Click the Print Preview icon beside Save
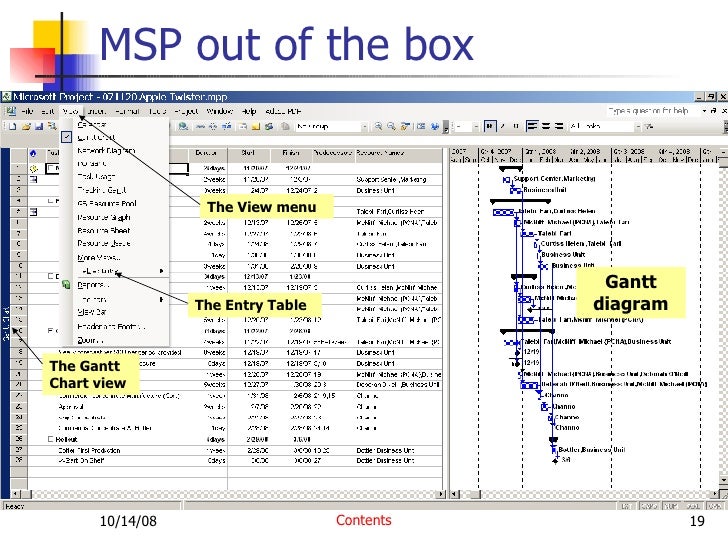This screenshot has width=728, height=546. 52,126
